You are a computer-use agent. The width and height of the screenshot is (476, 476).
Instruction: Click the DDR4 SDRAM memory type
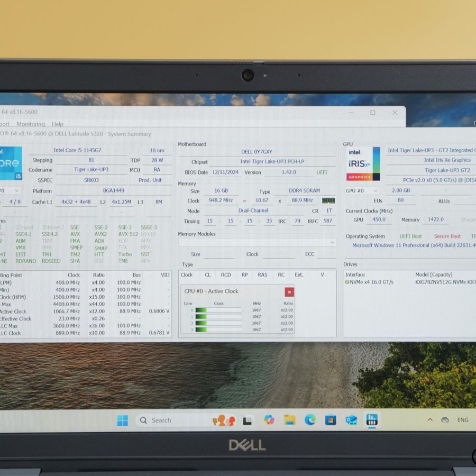click(304, 190)
